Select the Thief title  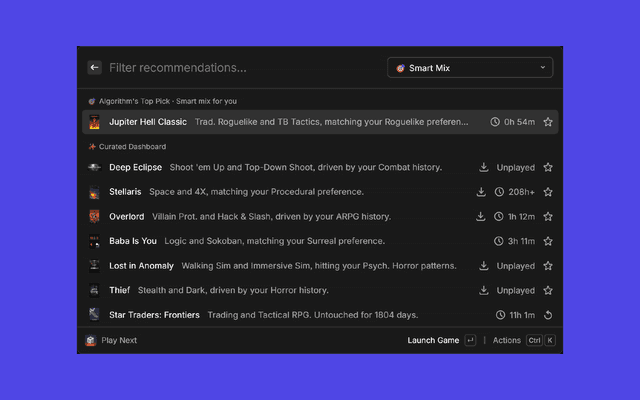point(119,290)
